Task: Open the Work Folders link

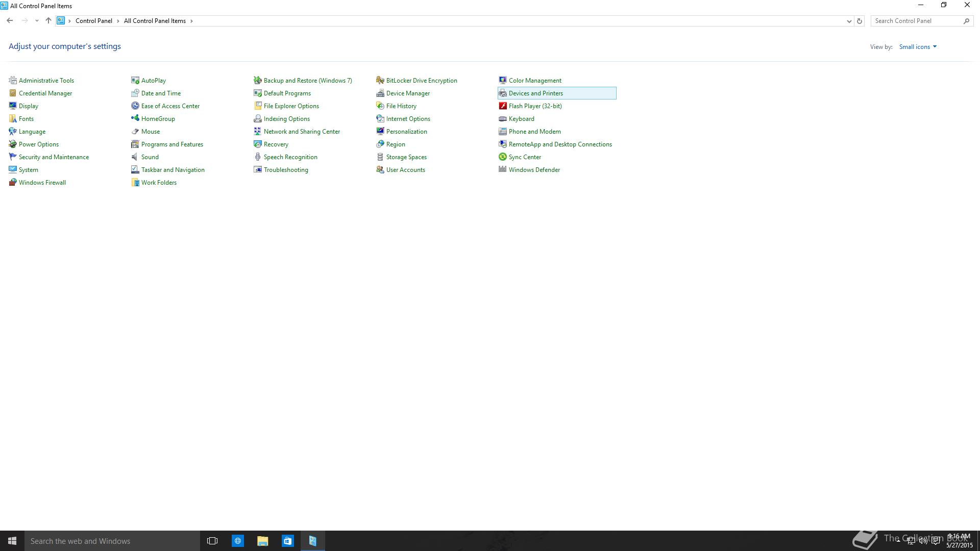Action: [159, 183]
